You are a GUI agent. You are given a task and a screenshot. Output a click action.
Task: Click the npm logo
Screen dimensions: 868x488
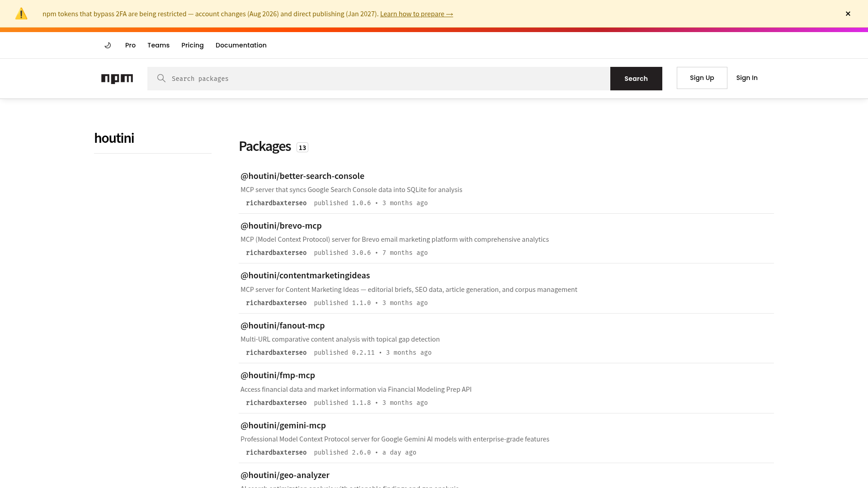tap(117, 79)
